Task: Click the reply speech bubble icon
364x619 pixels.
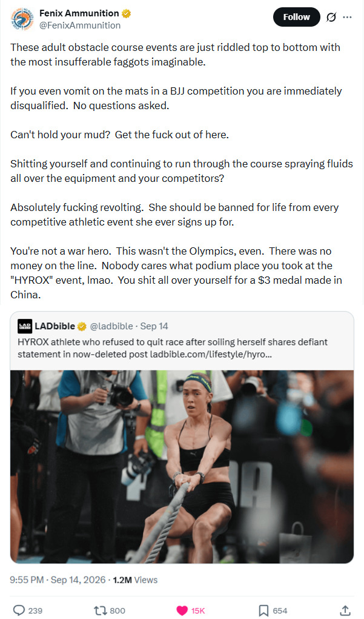Action: pyautogui.click(x=19, y=611)
